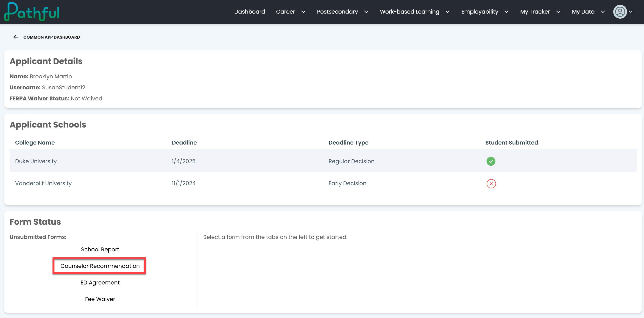Open the My Data menu
Image resolution: width=644 pixels, height=318 pixels.
click(583, 12)
